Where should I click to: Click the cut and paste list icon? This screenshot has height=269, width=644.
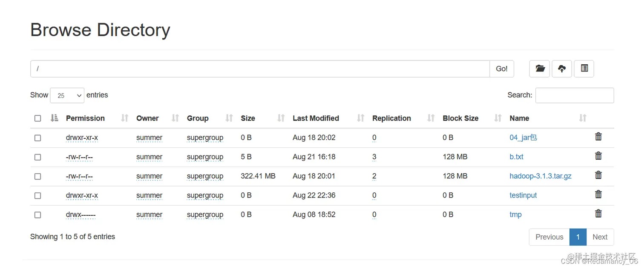click(584, 69)
